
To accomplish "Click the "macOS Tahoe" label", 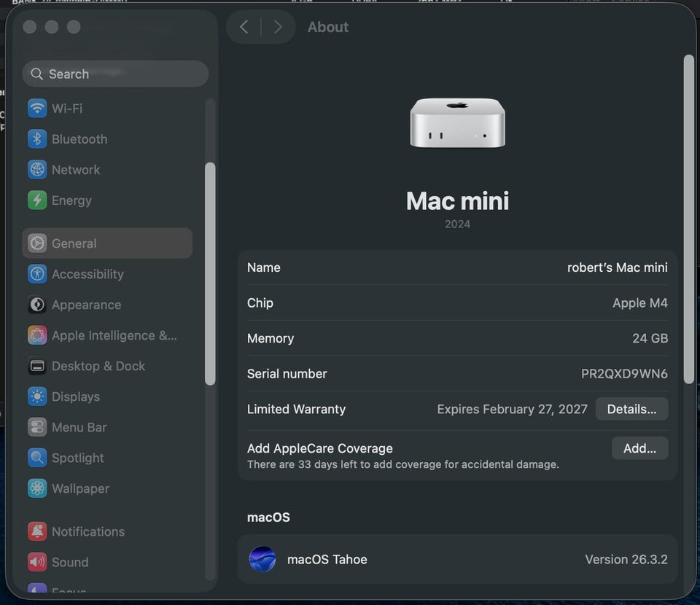I will click(327, 560).
